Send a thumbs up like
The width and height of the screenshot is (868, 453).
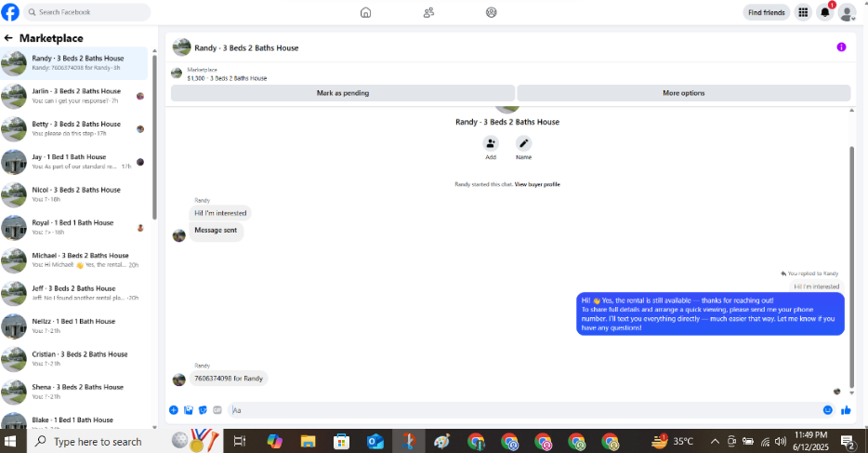coord(846,410)
